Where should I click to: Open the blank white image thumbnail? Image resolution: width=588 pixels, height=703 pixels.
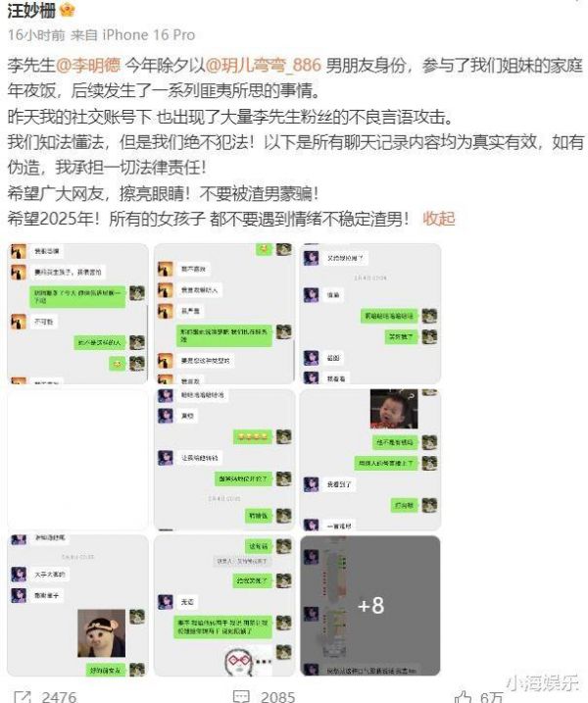coord(77,460)
